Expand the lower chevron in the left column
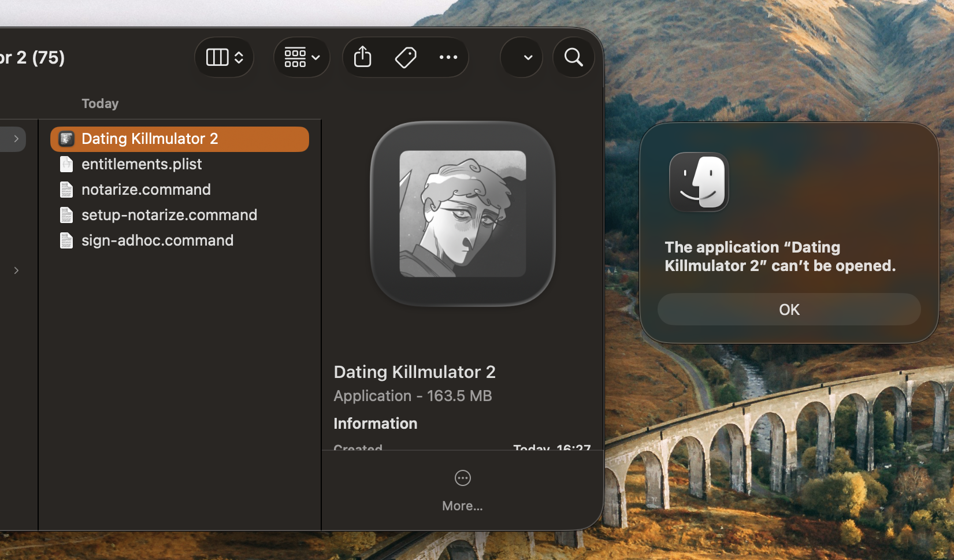Screen dimensions: 954x560 (16, 270)
